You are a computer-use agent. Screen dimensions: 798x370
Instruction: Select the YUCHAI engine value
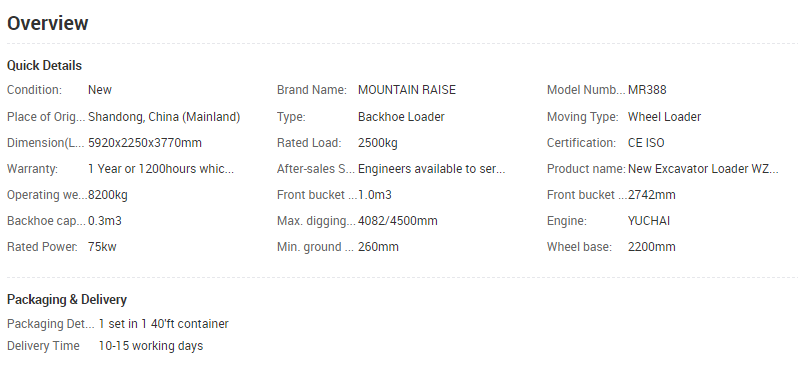tap(649, 221)
